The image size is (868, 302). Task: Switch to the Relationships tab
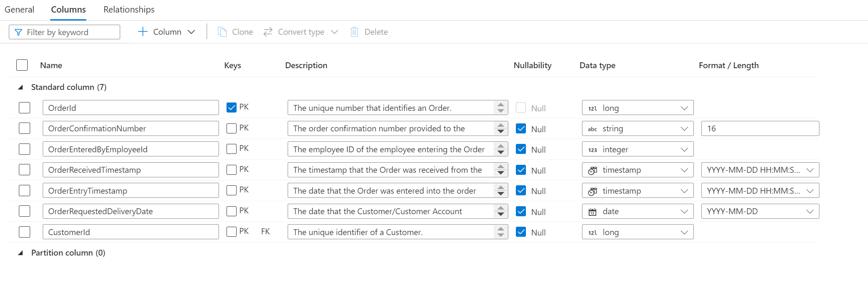pos(129,10)
